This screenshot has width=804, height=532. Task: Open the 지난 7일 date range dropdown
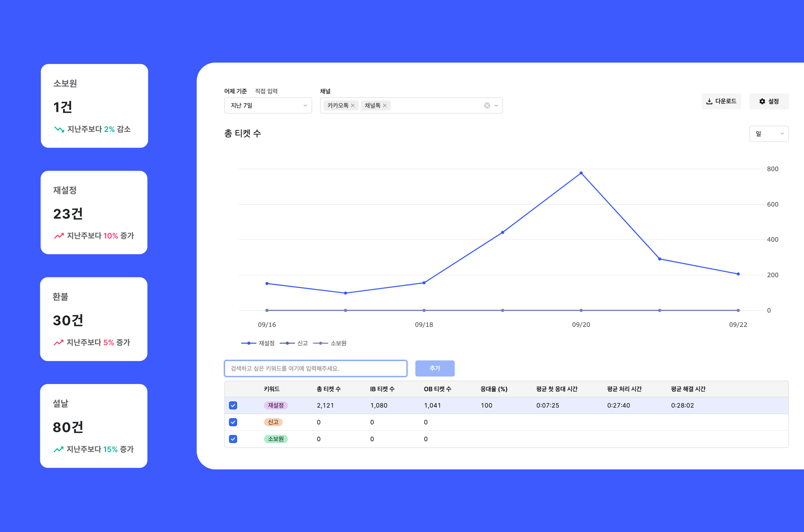pyautogui.click(x=268, y=105)
